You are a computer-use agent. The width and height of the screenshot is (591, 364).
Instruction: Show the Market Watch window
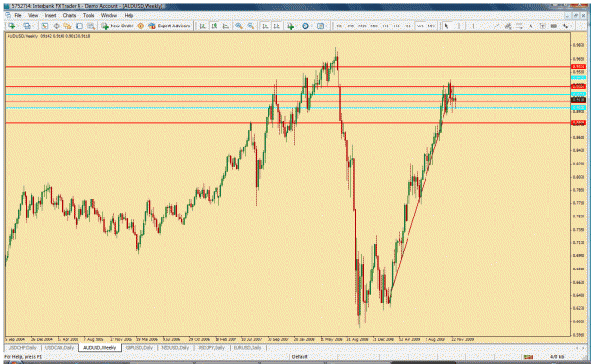pyautogui.click(x=44, y=26)
